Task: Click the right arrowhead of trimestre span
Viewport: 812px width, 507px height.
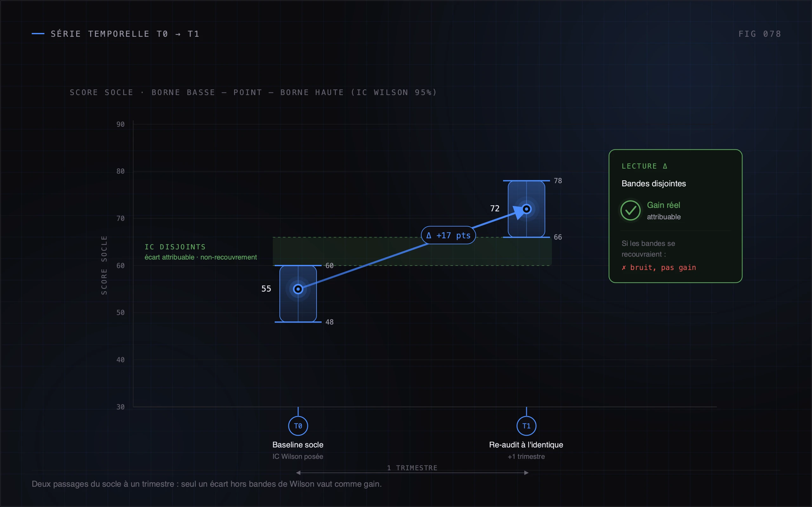Action: point(527,473)
